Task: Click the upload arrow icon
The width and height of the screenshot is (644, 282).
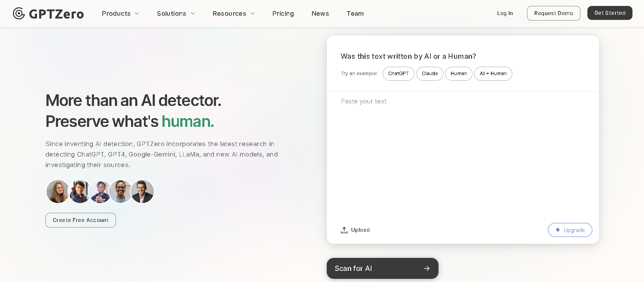Action: point(344,230)
